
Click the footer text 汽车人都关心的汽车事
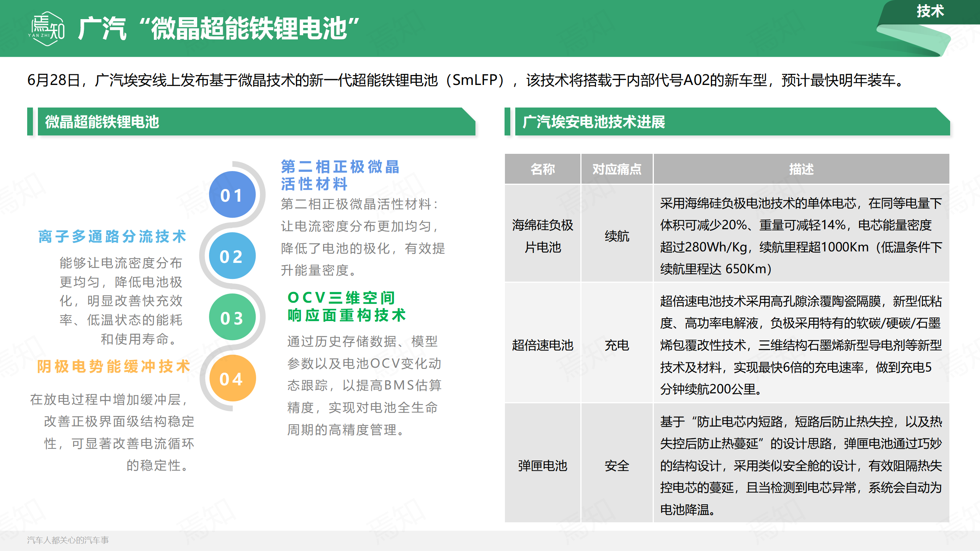point(68,540)
